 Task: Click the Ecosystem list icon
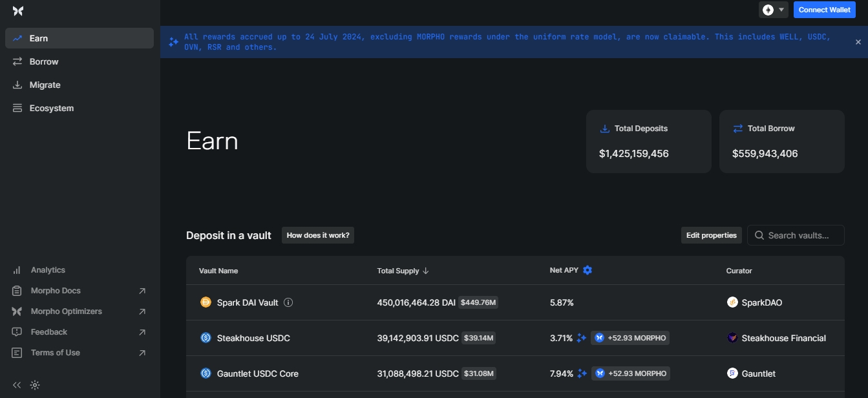click(17, 108)
